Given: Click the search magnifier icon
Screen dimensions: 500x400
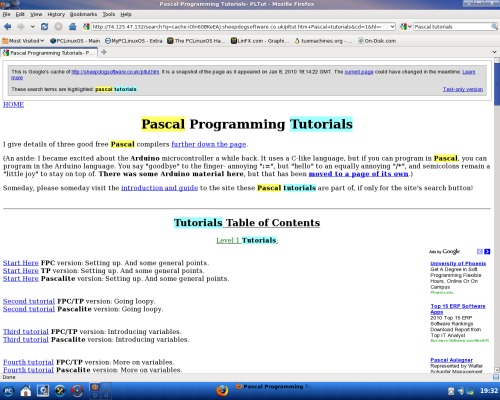Looking at the screenshot, I should (x=494, y=27).
